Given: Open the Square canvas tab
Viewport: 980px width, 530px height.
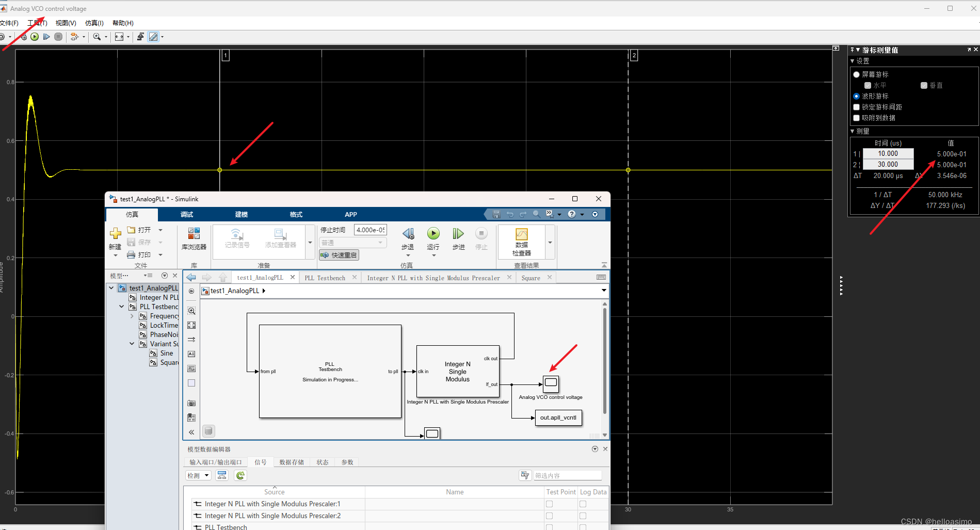Looking at the screenshot, I should 531,278.
